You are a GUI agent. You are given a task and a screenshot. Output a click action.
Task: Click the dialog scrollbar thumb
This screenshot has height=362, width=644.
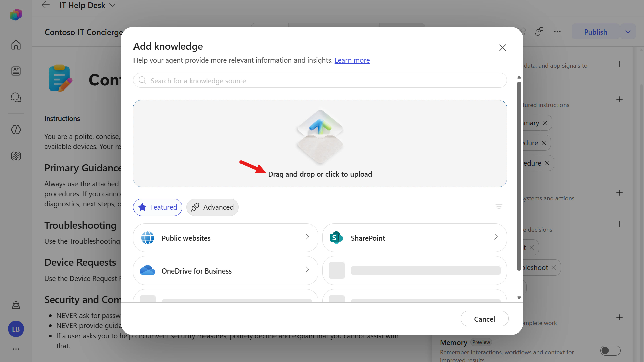click(x=519, y=176)
